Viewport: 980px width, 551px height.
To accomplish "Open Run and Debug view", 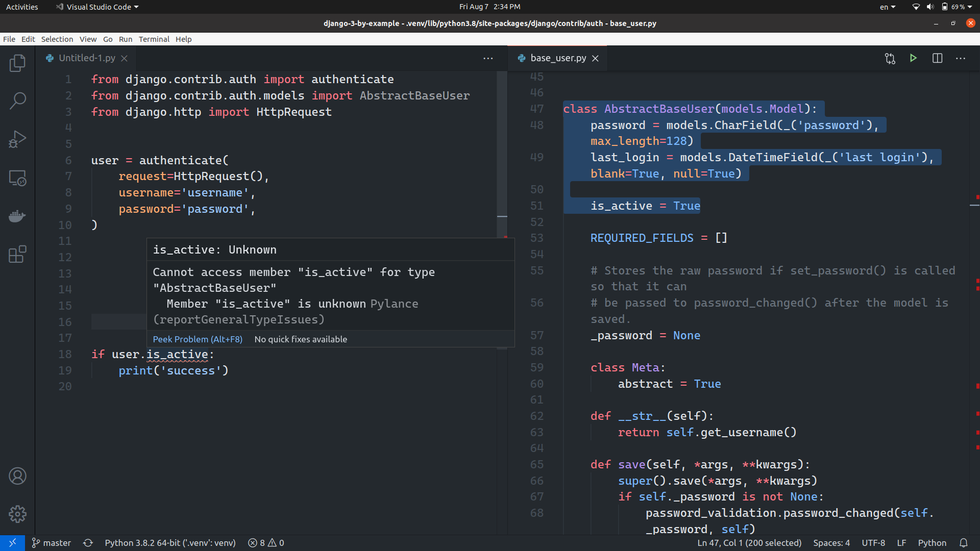I will tap(17, 139).
